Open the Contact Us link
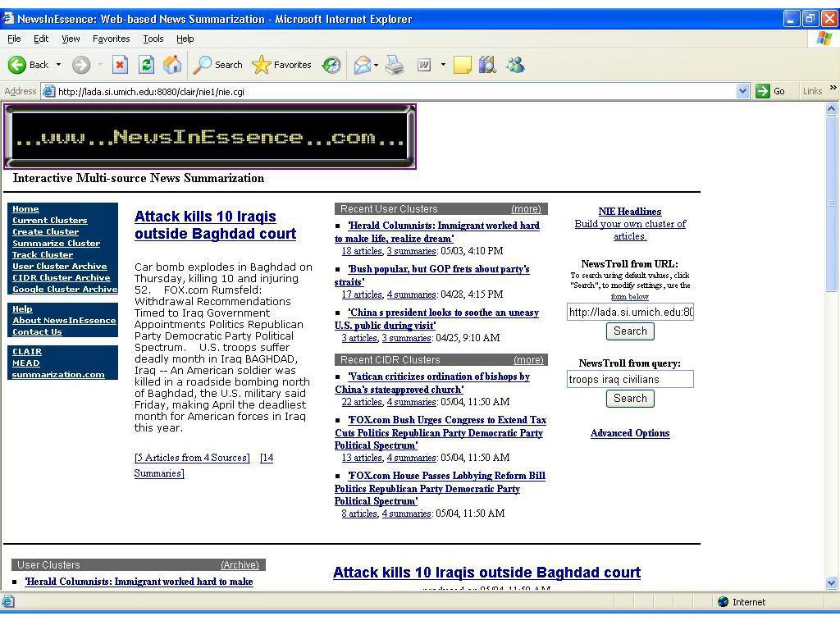 37,332
